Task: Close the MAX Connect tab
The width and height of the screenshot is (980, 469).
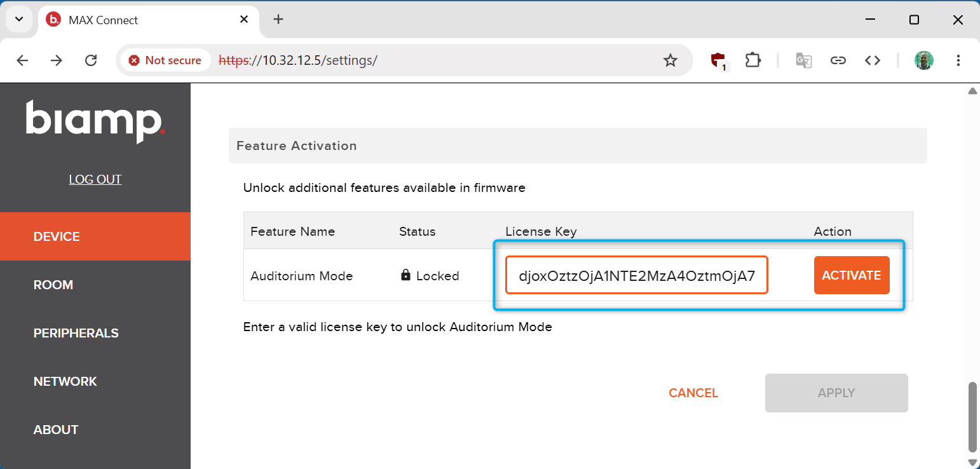Action: click(244, 20)
